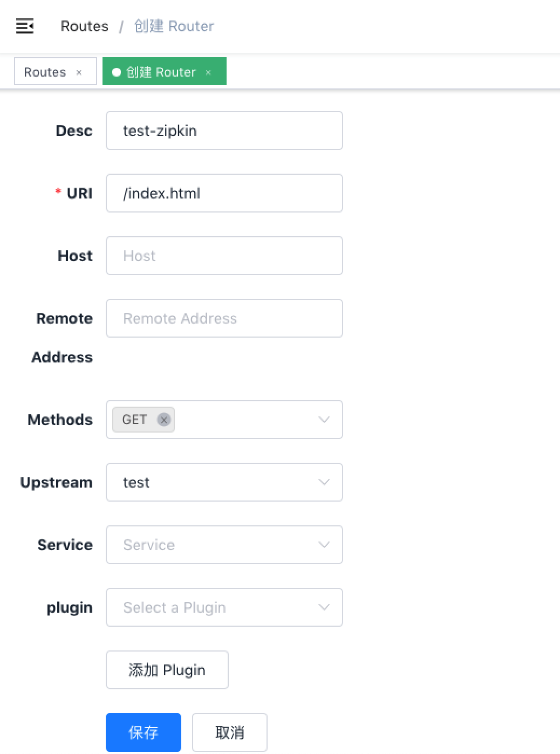Open the Methods multi-select dropdown
The width and height of the screenshot is (560, 754).
click(x=243, y=420)
